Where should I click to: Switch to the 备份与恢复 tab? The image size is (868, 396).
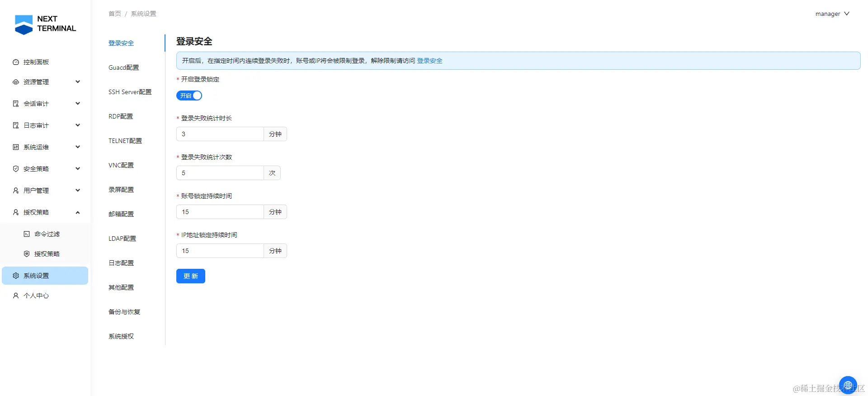coord(124,312)
